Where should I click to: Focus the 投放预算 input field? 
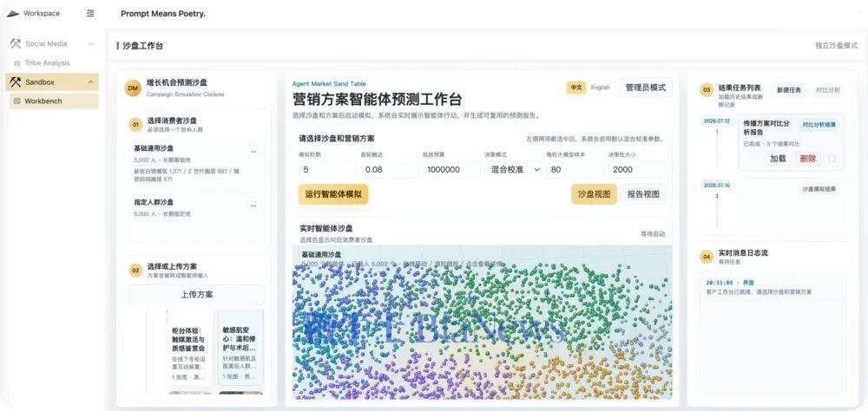pyautogui.click(x=451, y=170)
